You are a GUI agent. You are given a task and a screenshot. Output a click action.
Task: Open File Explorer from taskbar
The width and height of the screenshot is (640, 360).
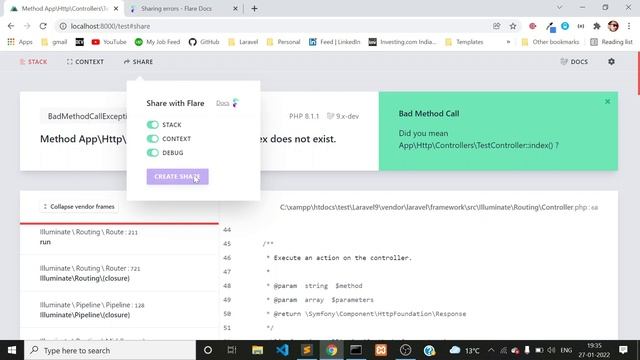pos(257,350)
